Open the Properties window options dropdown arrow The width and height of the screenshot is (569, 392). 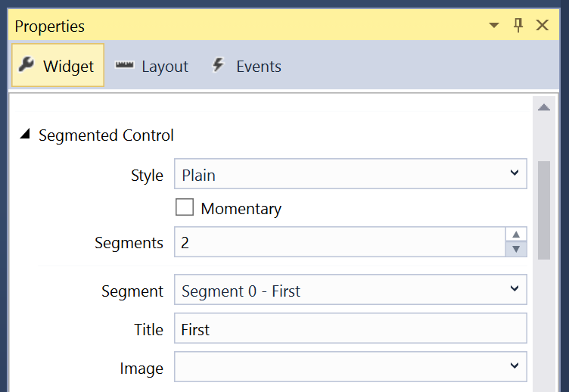click(494, 25)
